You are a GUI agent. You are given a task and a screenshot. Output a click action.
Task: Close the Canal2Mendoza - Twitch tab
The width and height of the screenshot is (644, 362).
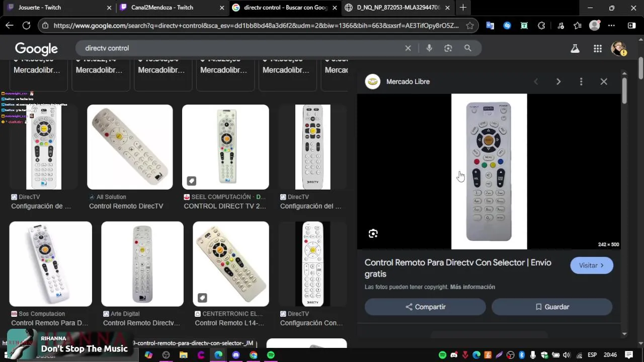click(222, 8)
